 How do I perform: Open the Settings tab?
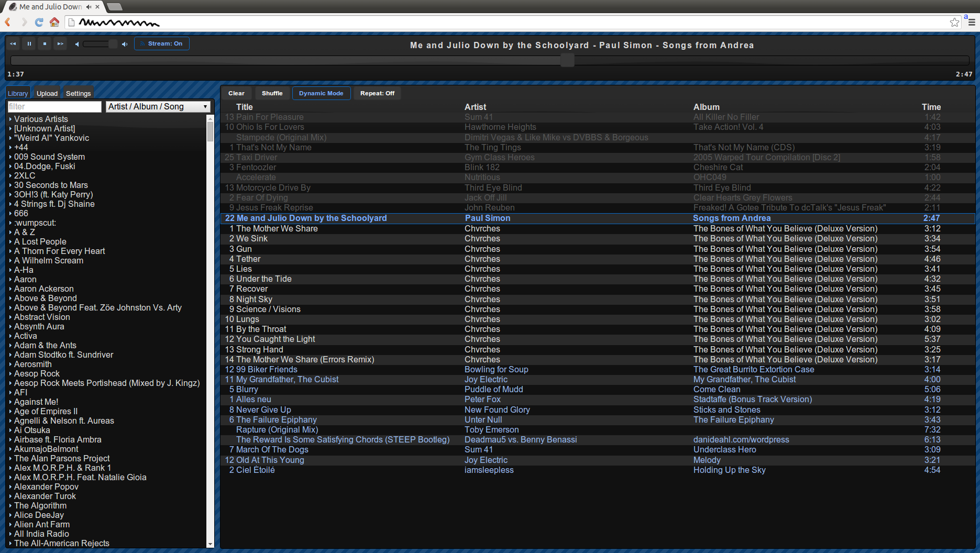[79, 93]
